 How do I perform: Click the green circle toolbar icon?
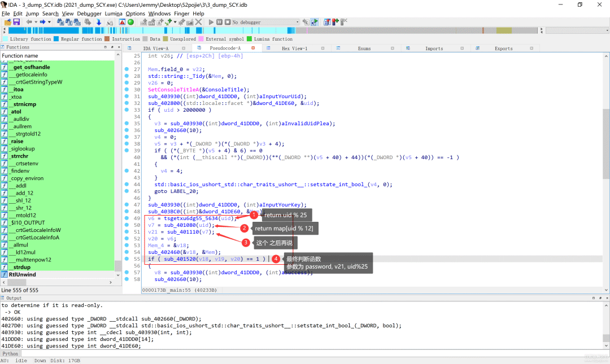pos(130,22)
